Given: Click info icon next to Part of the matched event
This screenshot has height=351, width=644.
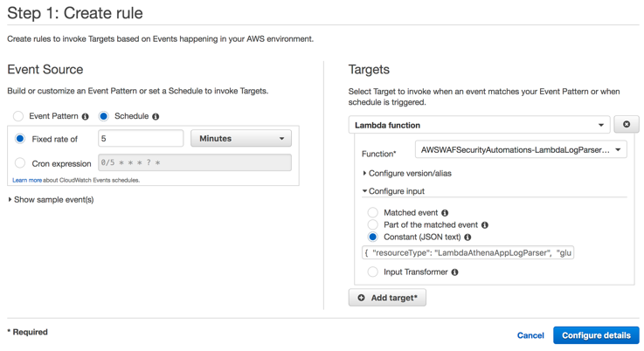Looking at the screenshot, I should (485, 225).
